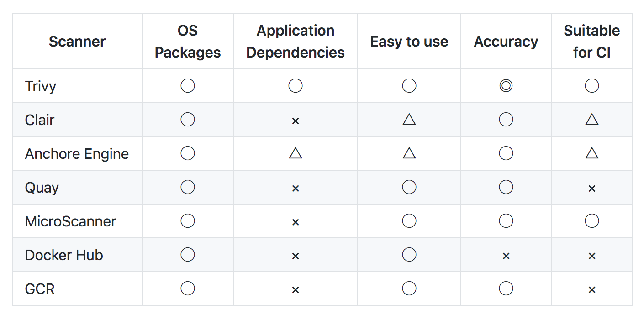Click the double-circle Accuracy icon for Trivy
644x315 pixels.
(506, 86)
